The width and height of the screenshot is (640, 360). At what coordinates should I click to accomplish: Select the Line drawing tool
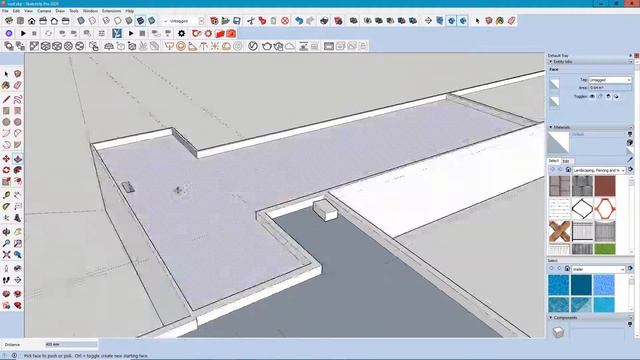pyautogui.click(x=6, y=99)
